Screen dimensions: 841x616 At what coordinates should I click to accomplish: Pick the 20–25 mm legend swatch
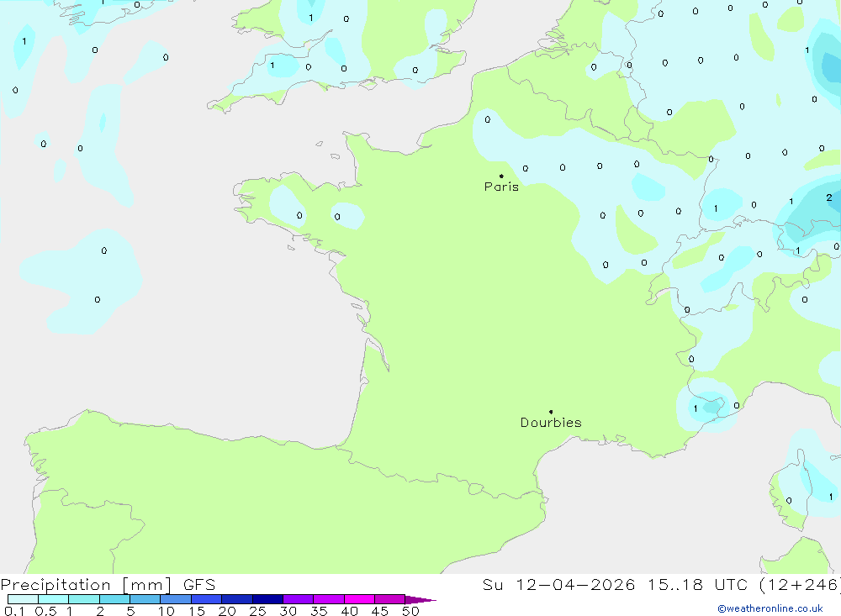coord(237,599)
